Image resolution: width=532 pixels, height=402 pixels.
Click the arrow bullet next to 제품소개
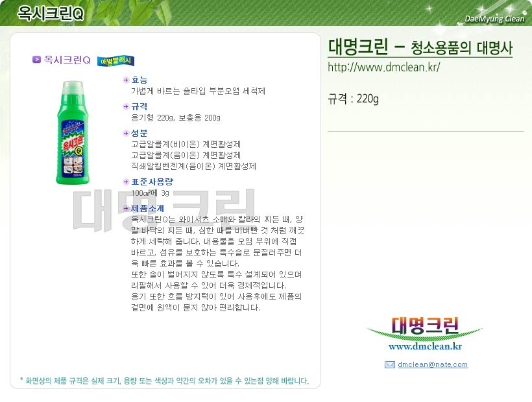point(126,209)
